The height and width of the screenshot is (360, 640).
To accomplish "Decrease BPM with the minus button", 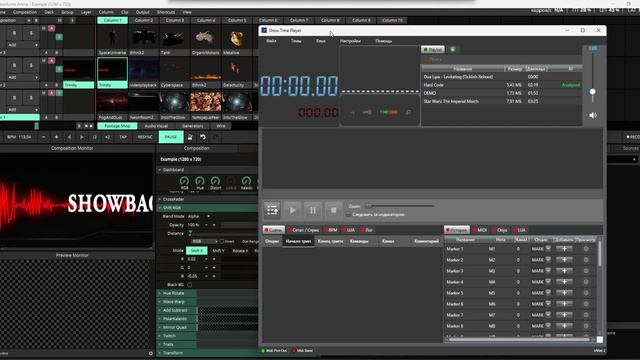I will pos(44,137).
